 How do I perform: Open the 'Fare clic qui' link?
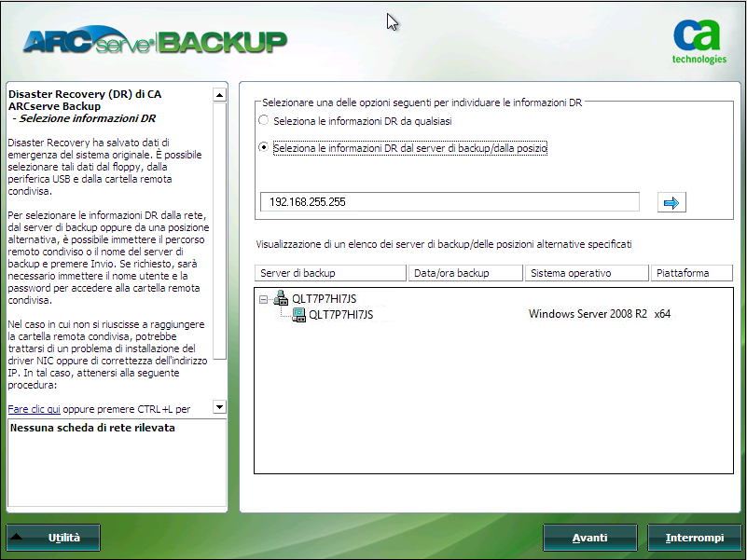[34, 409]
